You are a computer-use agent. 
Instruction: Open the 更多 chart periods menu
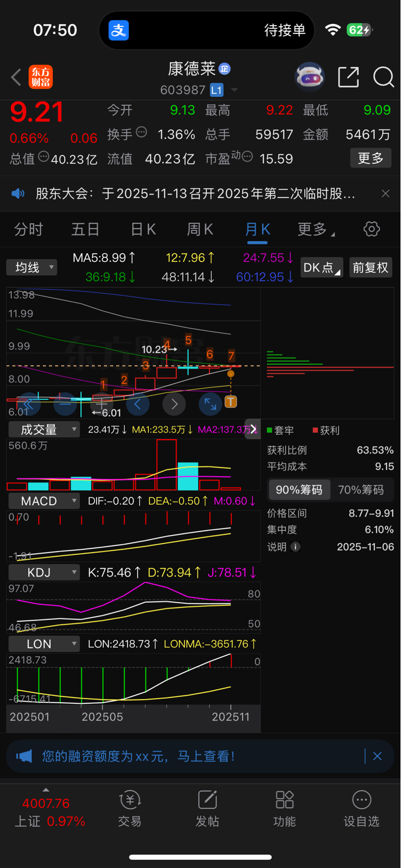[x=316, y=229]
